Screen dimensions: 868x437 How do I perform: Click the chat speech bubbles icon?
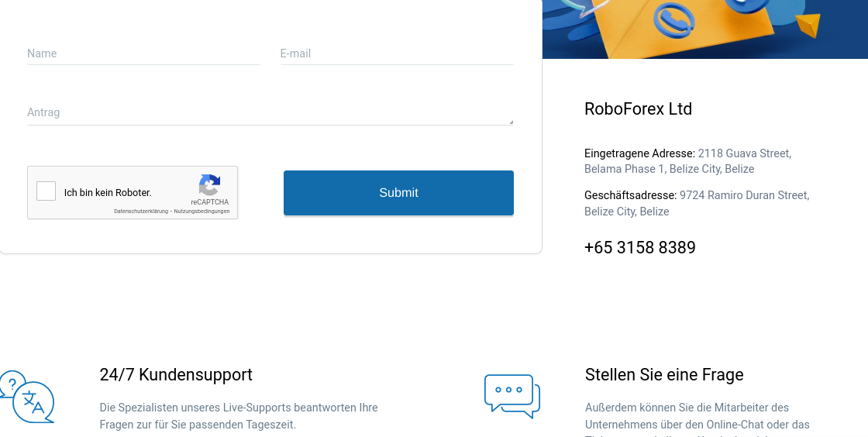coord(511,395)
